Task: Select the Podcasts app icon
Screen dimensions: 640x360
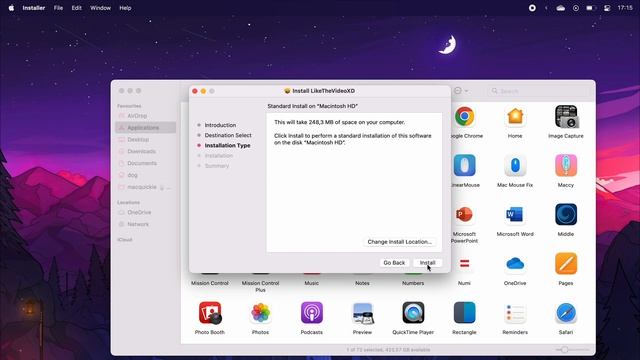Action: click(311, 313)
